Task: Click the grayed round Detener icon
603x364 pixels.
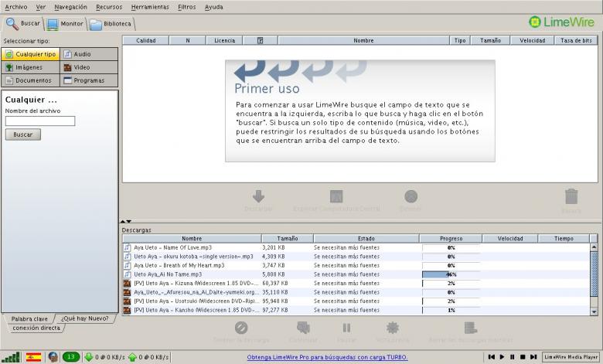Action: pyautogui.click(x=411, y=196)
